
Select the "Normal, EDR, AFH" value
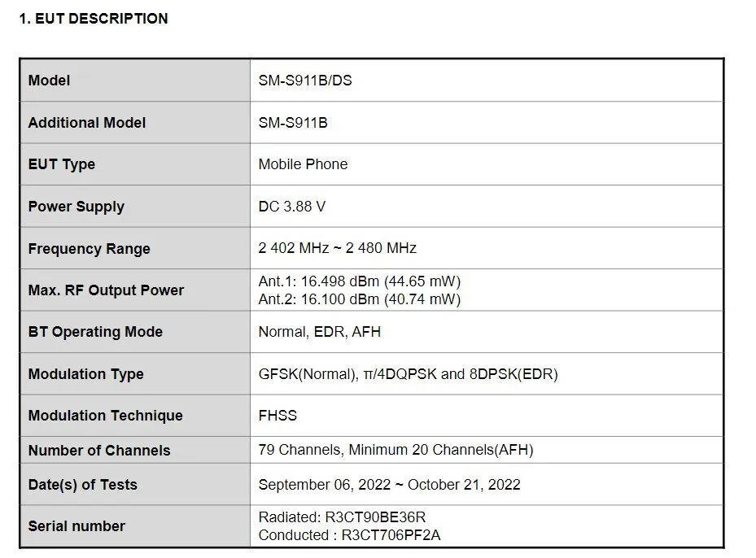tap(320, 332)
